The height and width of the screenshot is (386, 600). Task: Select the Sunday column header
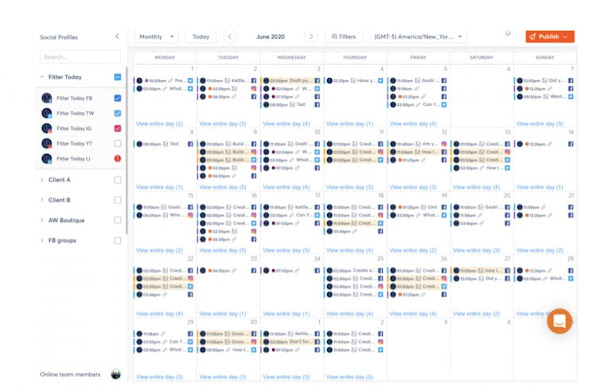pyautogui.click(x=545, y=57)
